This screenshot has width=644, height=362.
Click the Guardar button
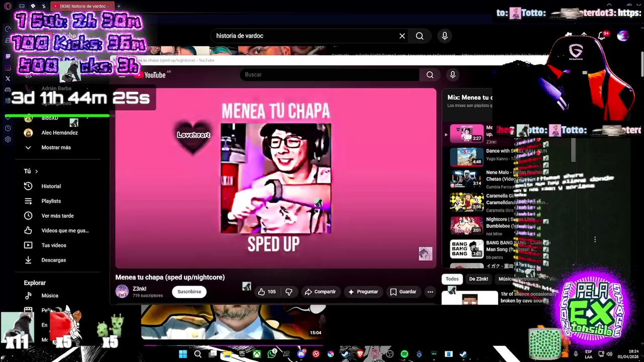tap(403, 292)
